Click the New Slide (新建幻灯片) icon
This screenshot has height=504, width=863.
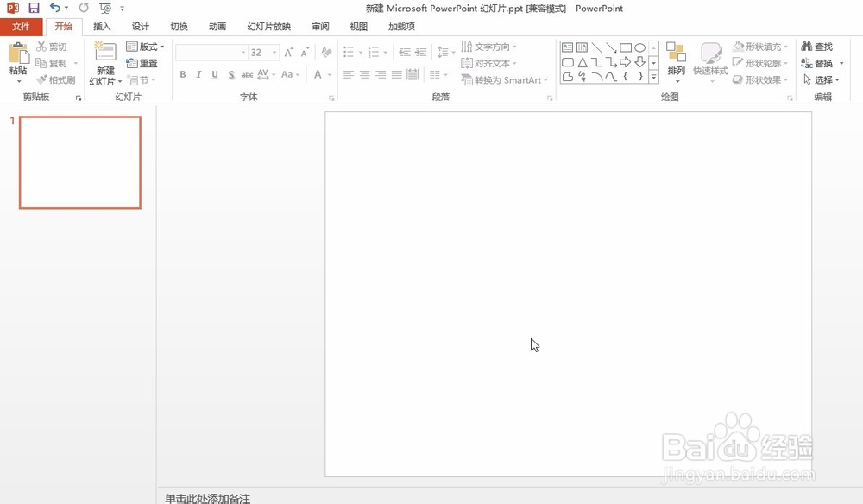[x=105, y=52]
